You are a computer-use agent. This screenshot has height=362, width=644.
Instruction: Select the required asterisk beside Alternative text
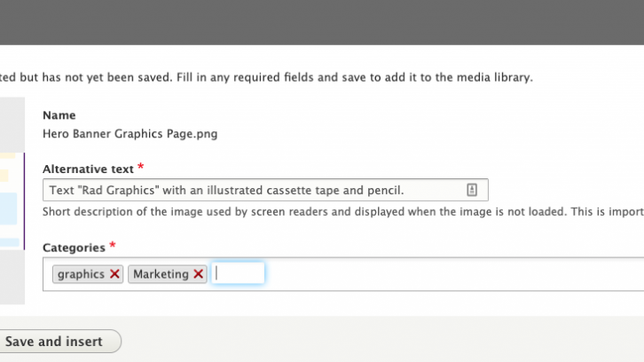[141, 167]
